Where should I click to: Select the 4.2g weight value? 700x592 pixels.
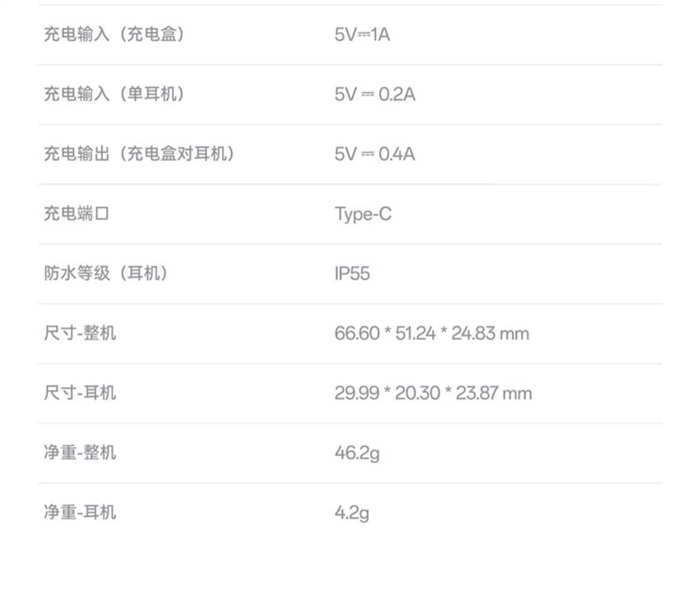[x=352, y=513]
